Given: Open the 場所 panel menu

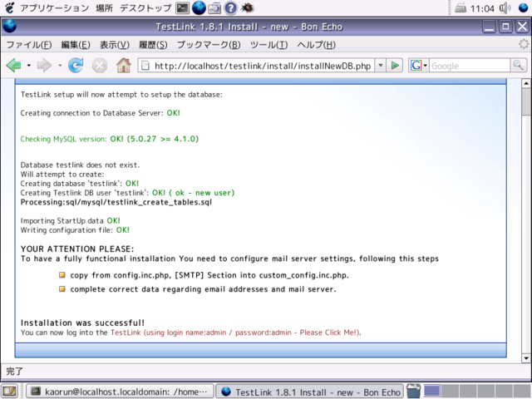Looking at the screenshot, I should click(104, 7).
